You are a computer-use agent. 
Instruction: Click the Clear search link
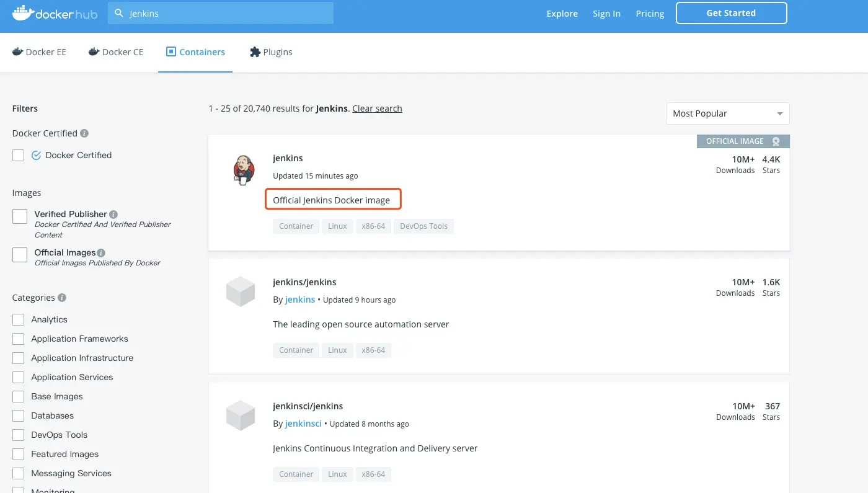click(377, 109)
